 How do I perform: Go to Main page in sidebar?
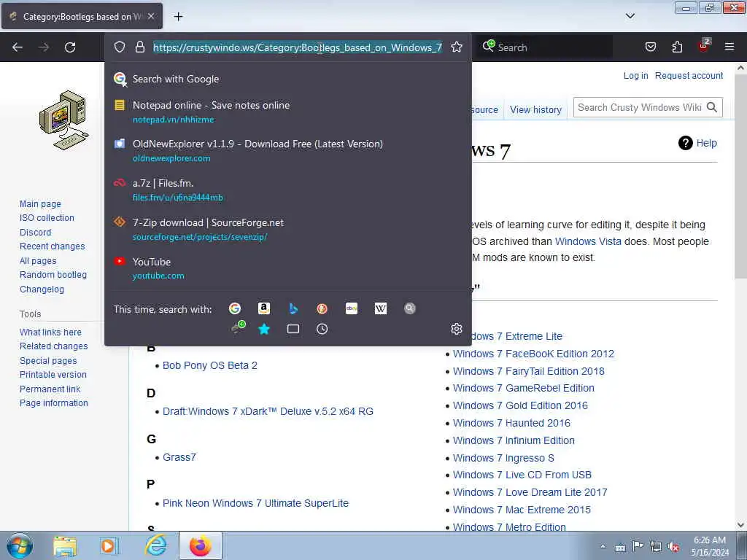(41, 204)
